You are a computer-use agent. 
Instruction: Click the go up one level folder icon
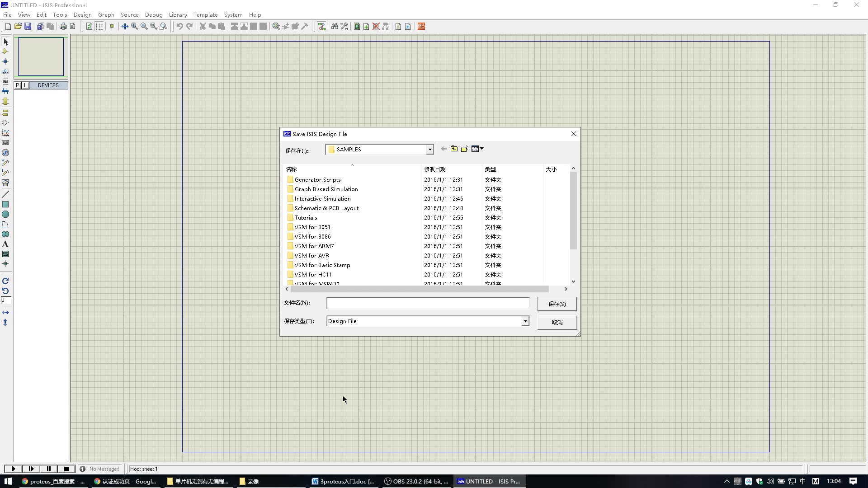pos(454,149)
